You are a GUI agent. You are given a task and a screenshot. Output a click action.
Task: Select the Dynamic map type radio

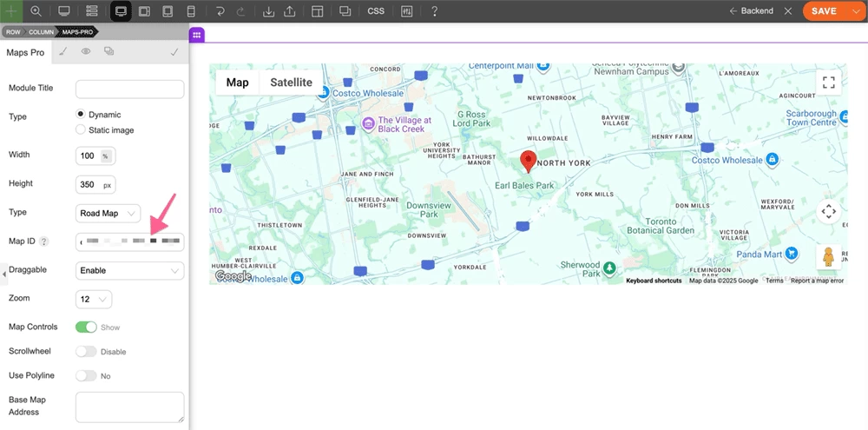[x=80, y=114]
